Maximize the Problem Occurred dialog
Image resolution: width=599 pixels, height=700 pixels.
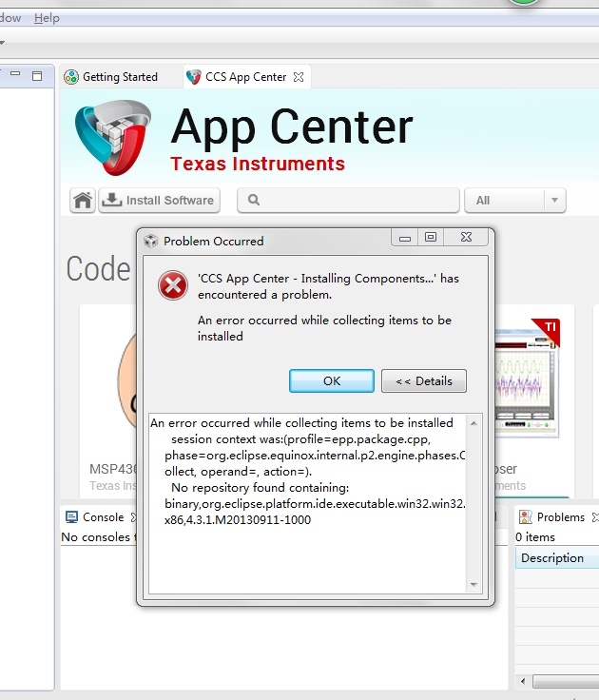pyautogui.click(x=431, y=238)
